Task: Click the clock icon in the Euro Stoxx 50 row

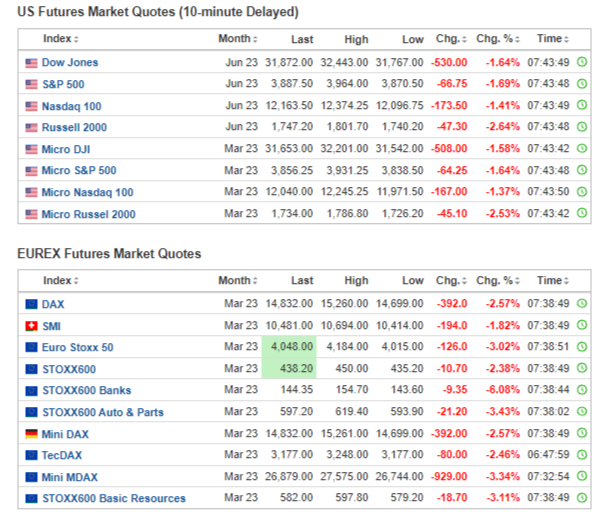Action: coord(582,347)
